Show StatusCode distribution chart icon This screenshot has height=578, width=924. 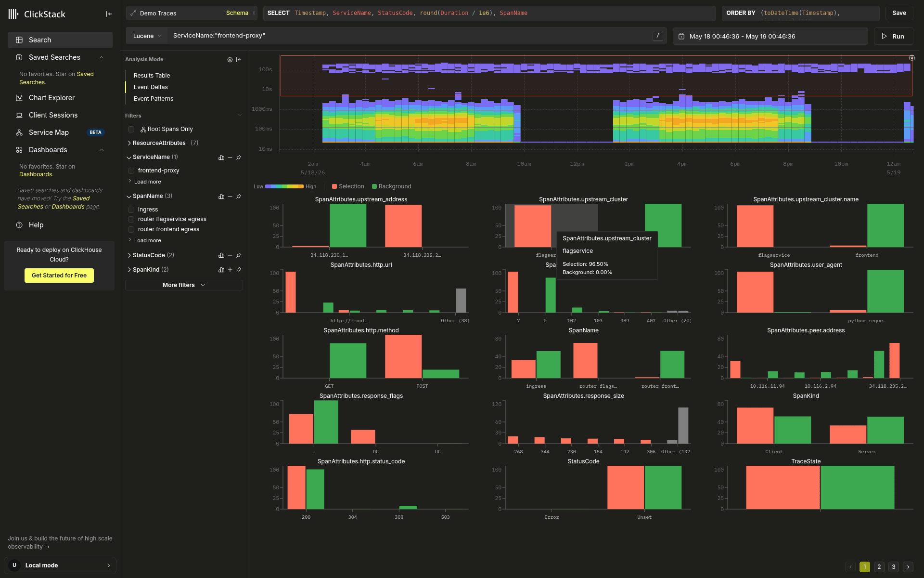pos(221,255)
